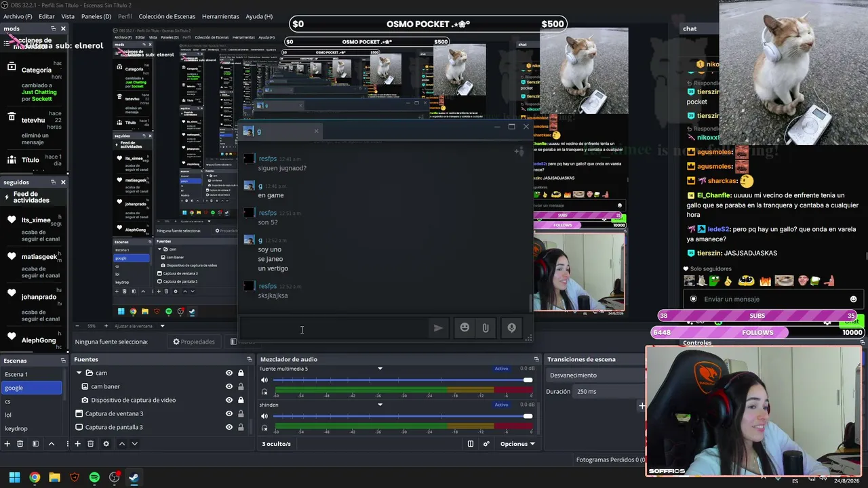Attach file with paperclip icon
Viewport: 868px width, 488px height.
pyautogui.click(x=486, y=328)
